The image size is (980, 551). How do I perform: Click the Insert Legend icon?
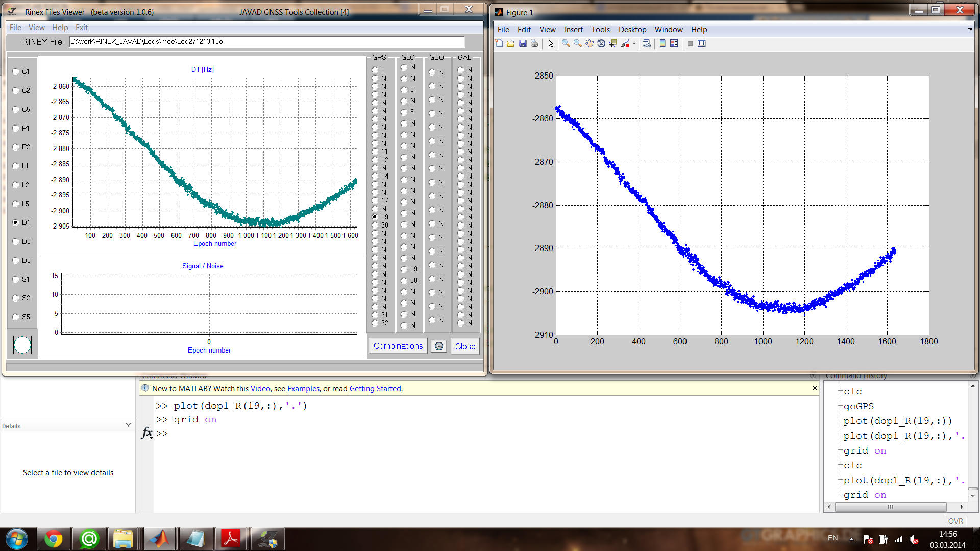pos(674,44)
